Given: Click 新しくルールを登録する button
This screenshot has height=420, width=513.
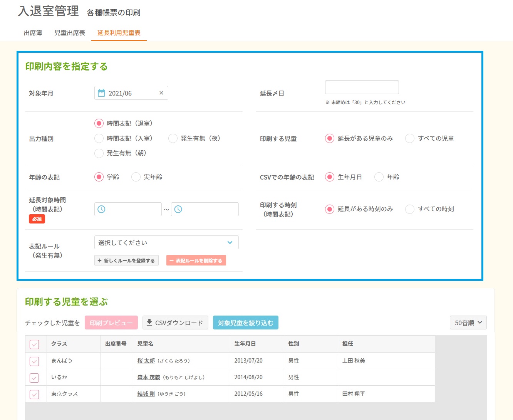Looking at the screenshot, I should pyautogui.click(x=126, y=260).
